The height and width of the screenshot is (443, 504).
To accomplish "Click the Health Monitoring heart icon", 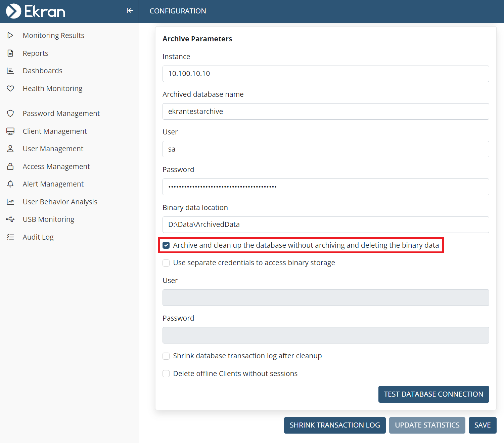I will [10, 88].
